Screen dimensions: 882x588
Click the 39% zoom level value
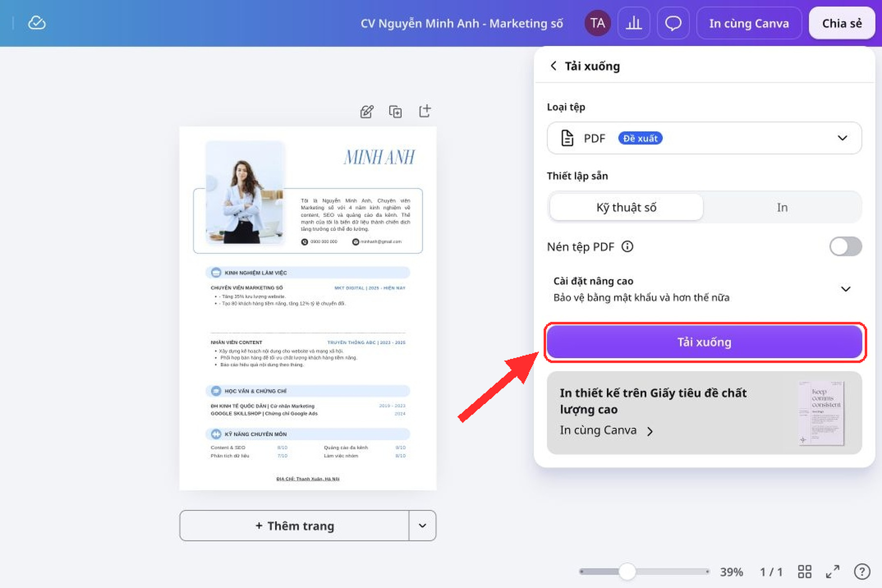pos(731,572)
